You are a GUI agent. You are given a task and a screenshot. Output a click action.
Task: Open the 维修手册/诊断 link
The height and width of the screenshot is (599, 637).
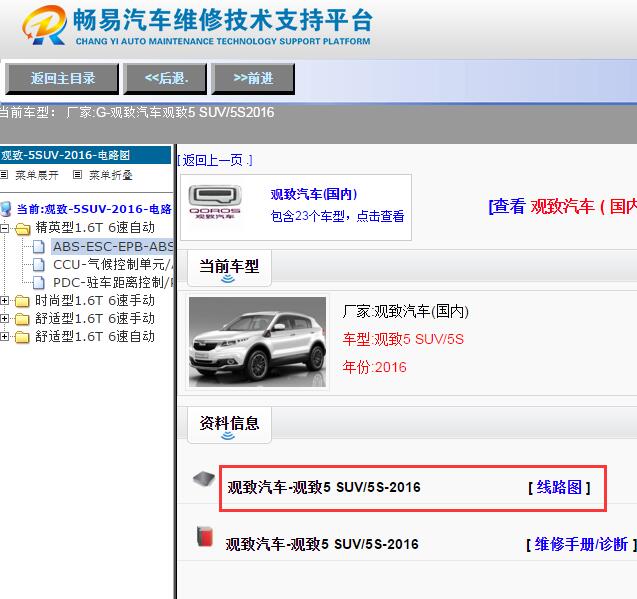click(x=581, y=544)
